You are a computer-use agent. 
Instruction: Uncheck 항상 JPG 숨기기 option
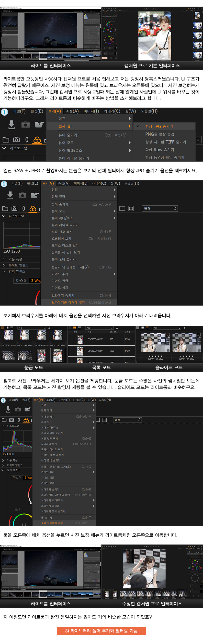164,126
